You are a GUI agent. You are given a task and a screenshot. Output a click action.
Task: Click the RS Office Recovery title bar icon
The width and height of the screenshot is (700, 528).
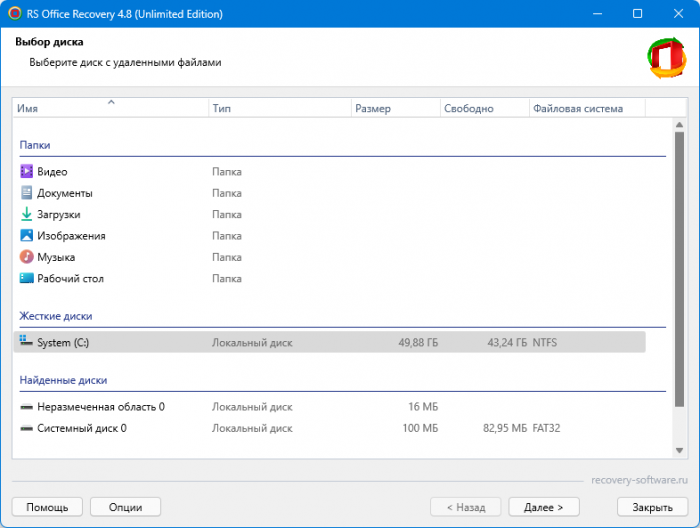coord(14,14)
